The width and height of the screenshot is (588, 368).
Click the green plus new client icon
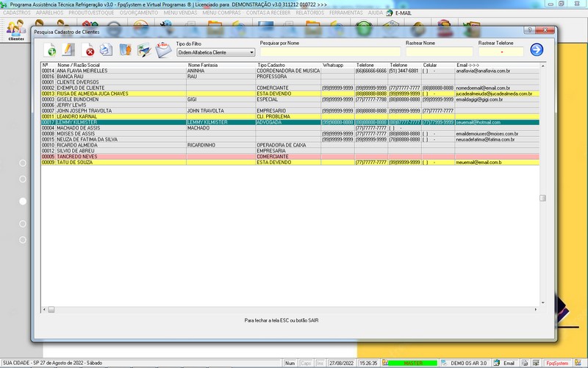[51, 50]
